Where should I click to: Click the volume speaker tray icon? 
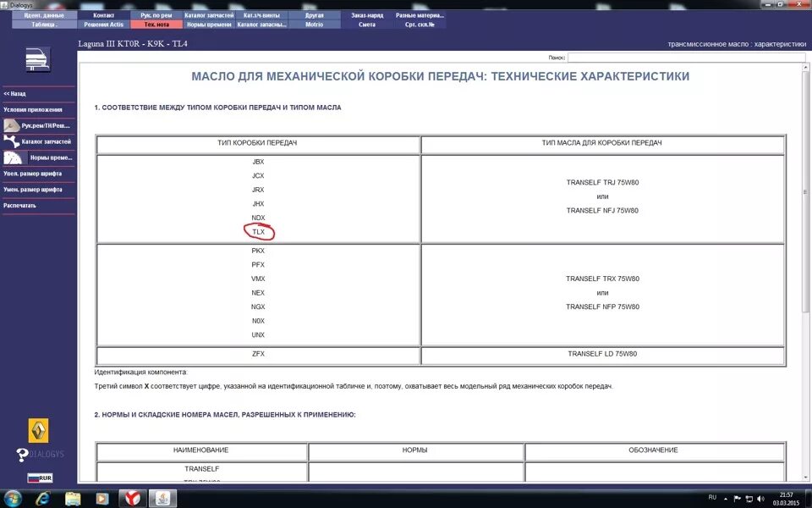point(760,500)
